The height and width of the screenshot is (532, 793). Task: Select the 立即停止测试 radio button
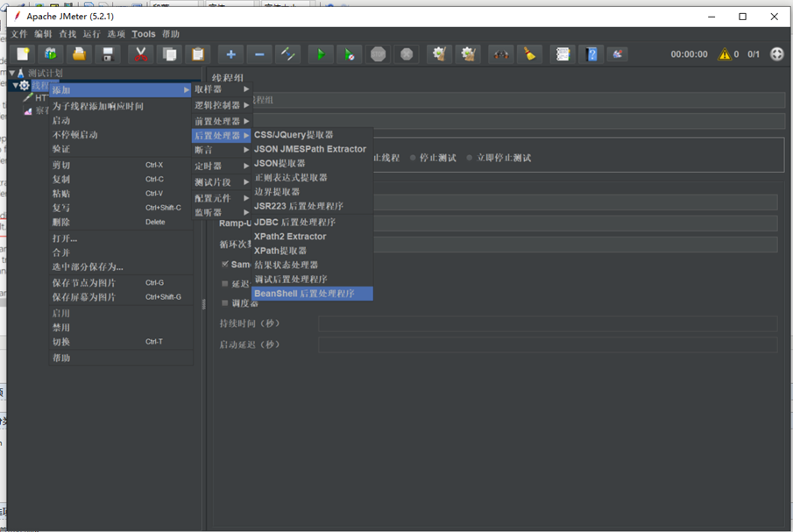pos(470,158)
